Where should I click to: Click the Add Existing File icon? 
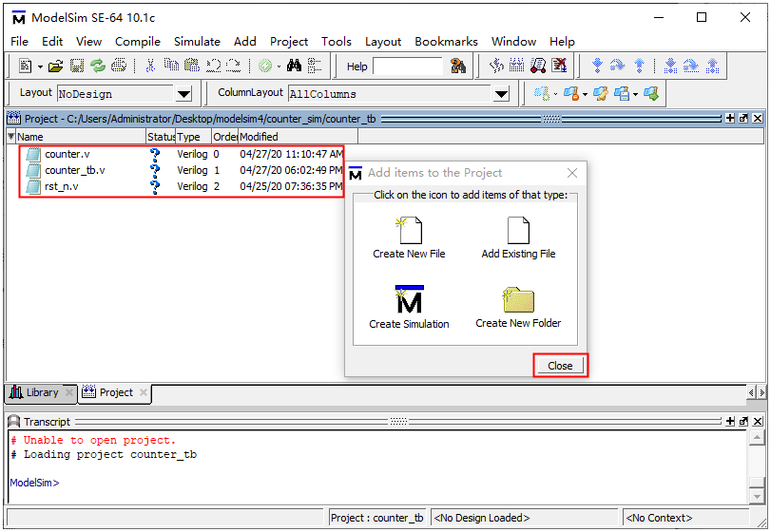(x=518, y=232)
